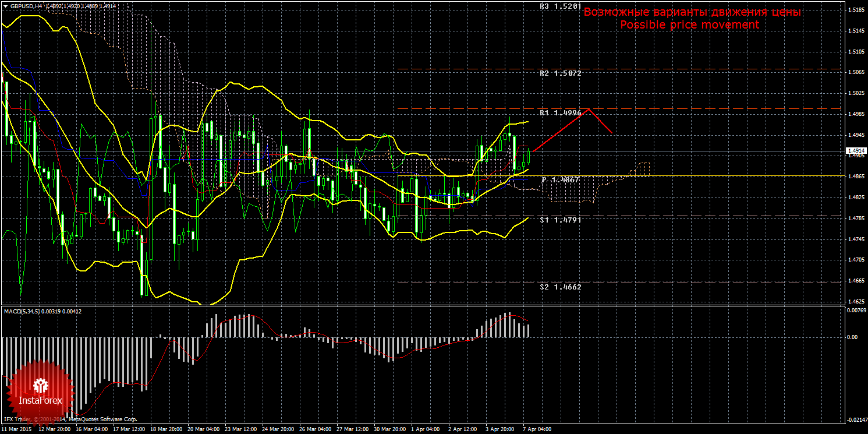Click the 11 Mar 2015 date label
868x434 pixels.
coord(16,429)
